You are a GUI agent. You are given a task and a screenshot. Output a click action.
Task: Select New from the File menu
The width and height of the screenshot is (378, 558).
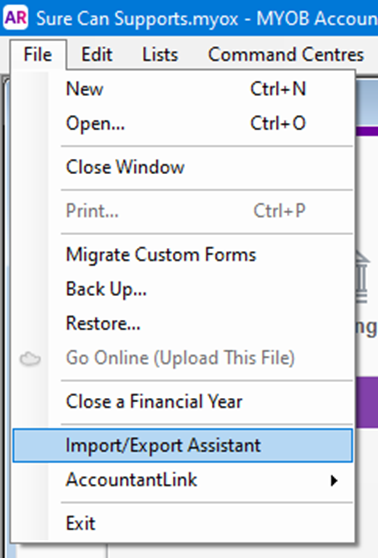[183, 89]
